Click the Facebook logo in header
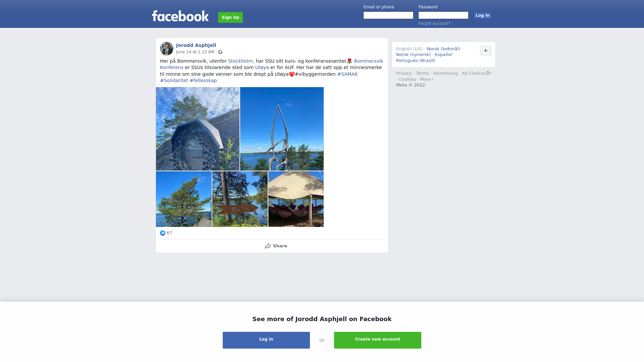Image resolution: width=644 pixels, height=362 pixels. pos(180,16)
